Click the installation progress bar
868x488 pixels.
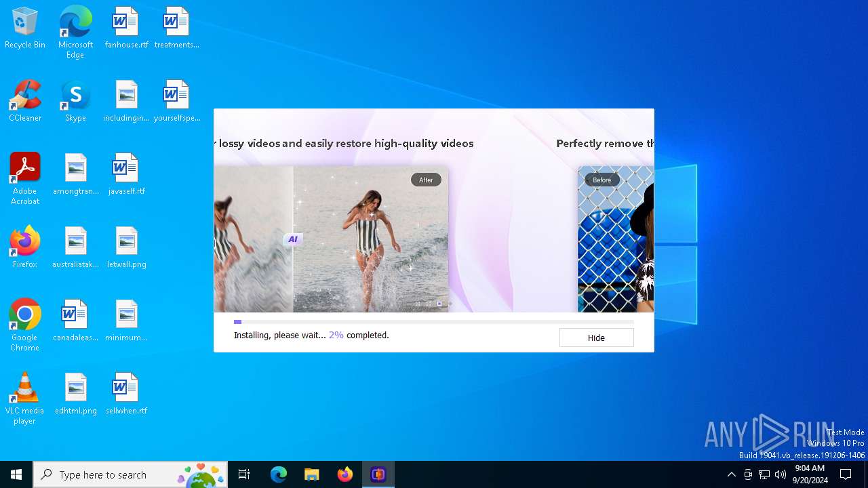click(434, 322)
